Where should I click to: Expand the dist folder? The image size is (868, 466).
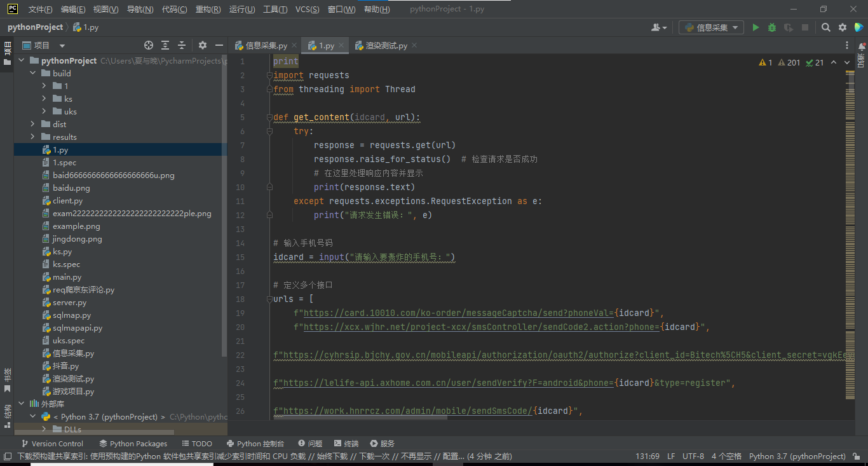point(32,124)
